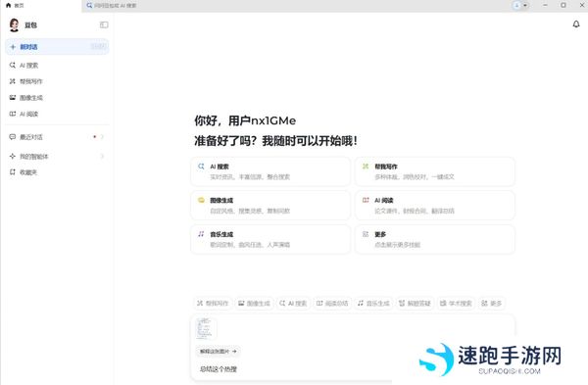
Task: Open the notification bell
Action: 576,24
